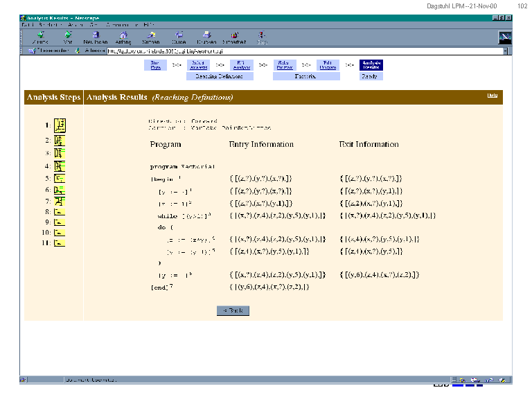Viewport: 532px width, 399px height.
Task: Click the Netscape logo throbber icon
Action: (x=505, y=37)
